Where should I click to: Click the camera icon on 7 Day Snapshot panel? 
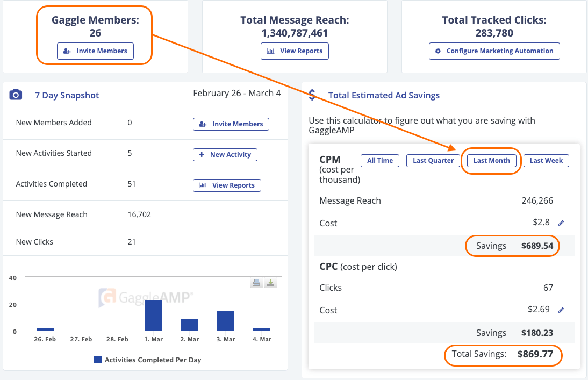15,95
